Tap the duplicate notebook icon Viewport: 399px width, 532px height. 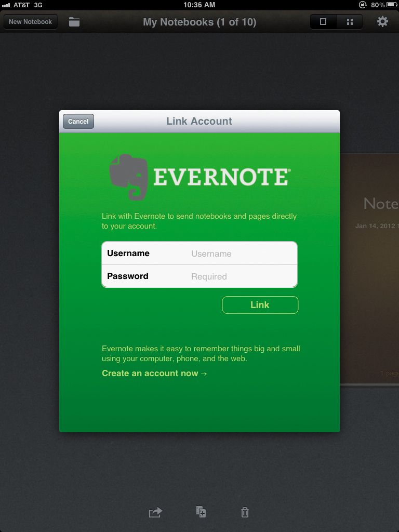click(x=201, y=512)
